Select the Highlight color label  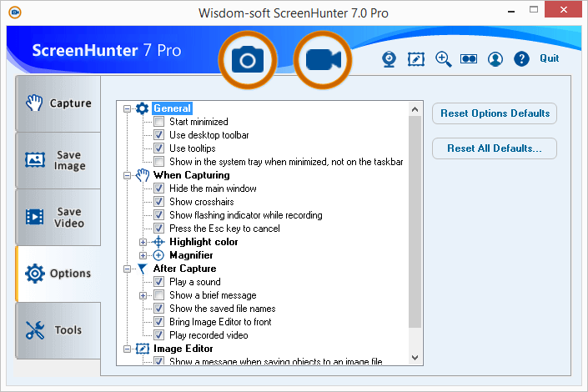coord(204,242)
